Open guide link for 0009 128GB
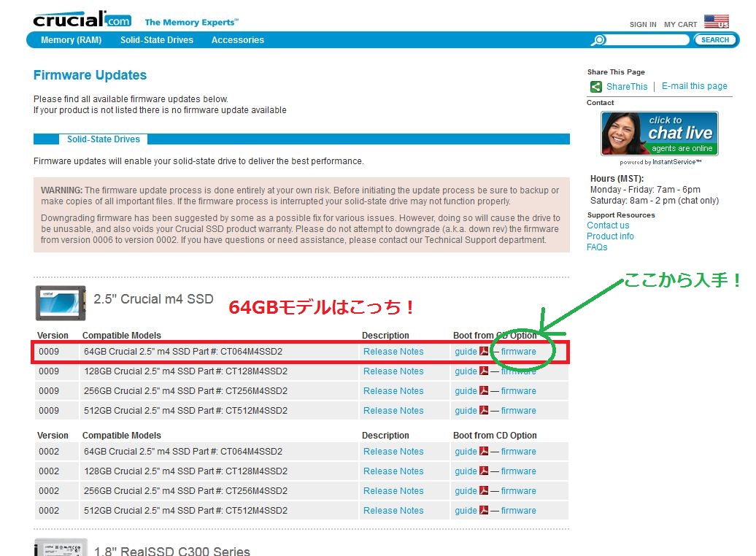Image resolution: width=756 pixels, height=556 pixels. 466,371
